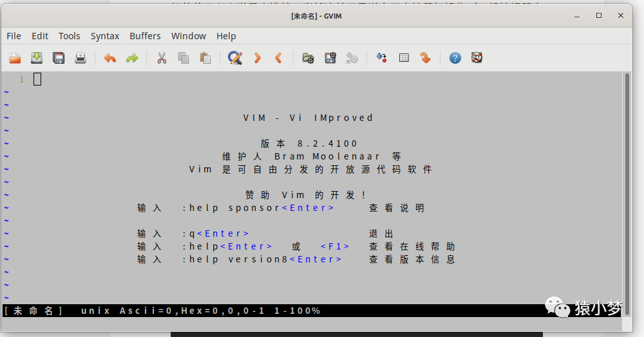644x337 pixels.
Task: Click the cursor block on line 1
Action: (x=37, y=79)
